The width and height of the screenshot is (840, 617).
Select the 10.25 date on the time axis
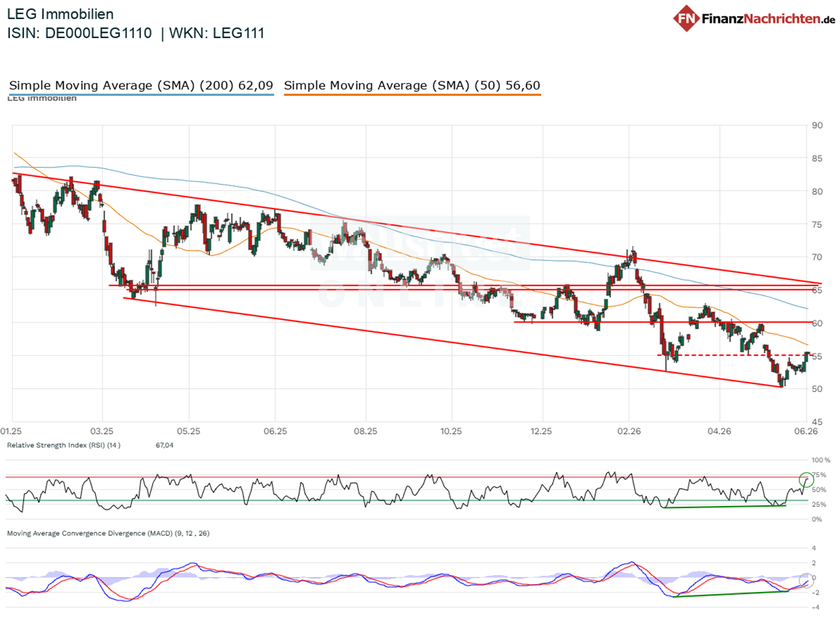click(x=451, y=431)
